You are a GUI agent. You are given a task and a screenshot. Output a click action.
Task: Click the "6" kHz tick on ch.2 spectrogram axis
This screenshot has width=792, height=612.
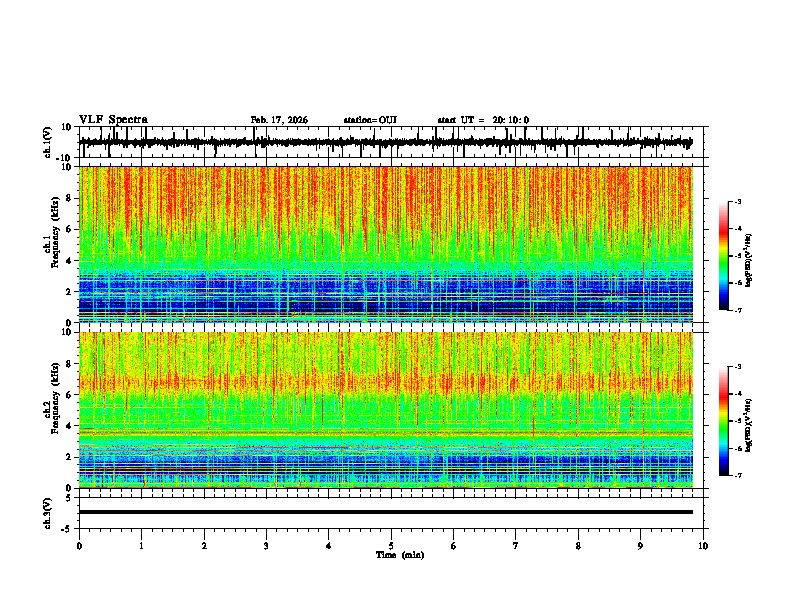tap(69, 395)
